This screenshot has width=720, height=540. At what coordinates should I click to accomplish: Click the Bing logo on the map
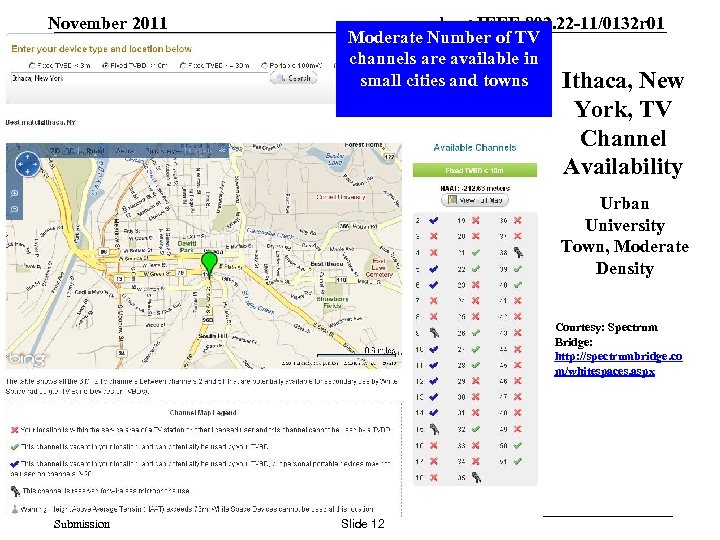[27, 359]
